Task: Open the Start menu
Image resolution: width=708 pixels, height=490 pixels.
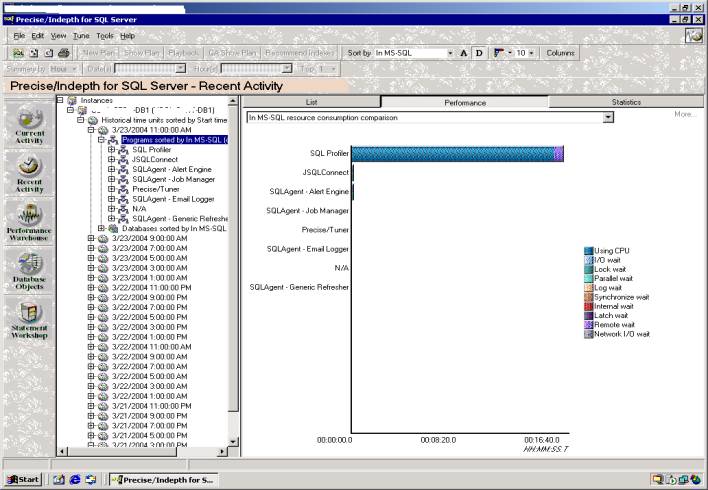Action: (23, 480)
